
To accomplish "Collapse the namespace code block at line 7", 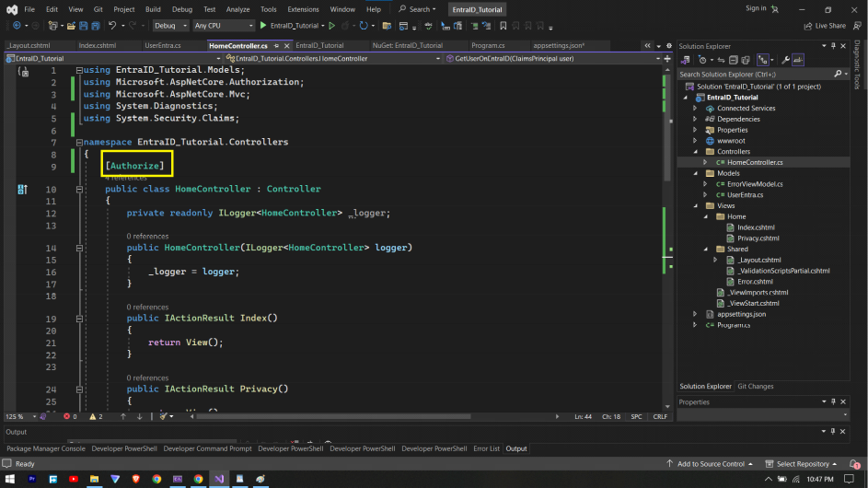I will 77,143.
